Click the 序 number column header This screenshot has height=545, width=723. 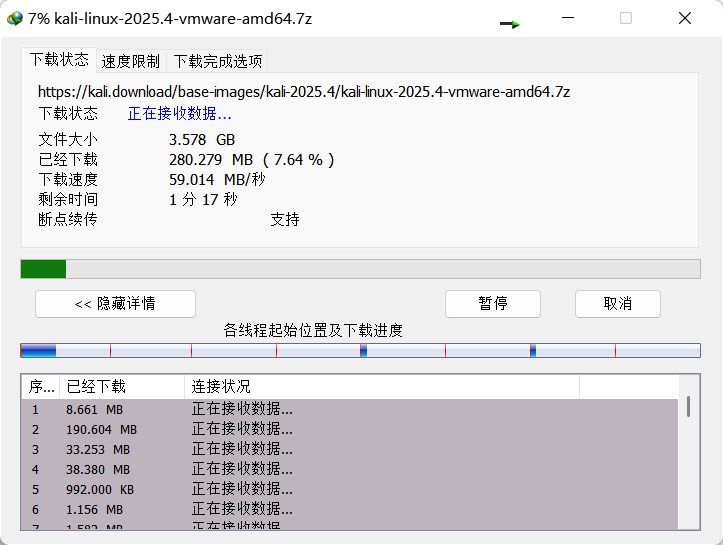click(x=40, y=387)
